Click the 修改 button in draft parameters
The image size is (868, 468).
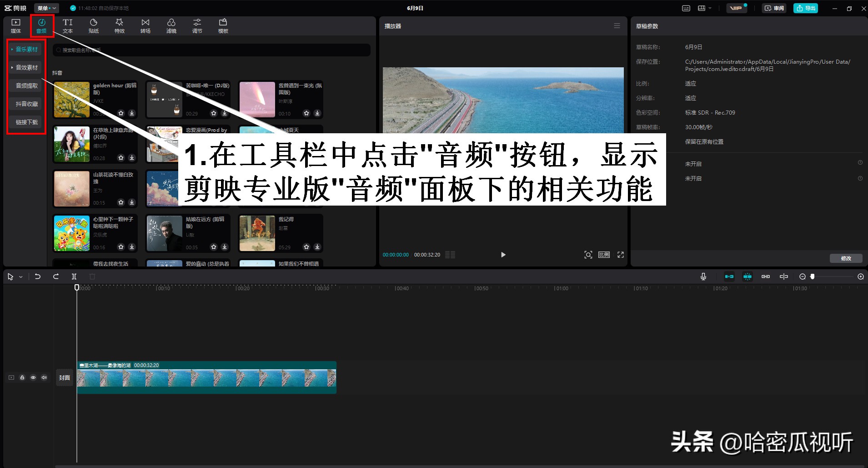click(x=846, y=258)
